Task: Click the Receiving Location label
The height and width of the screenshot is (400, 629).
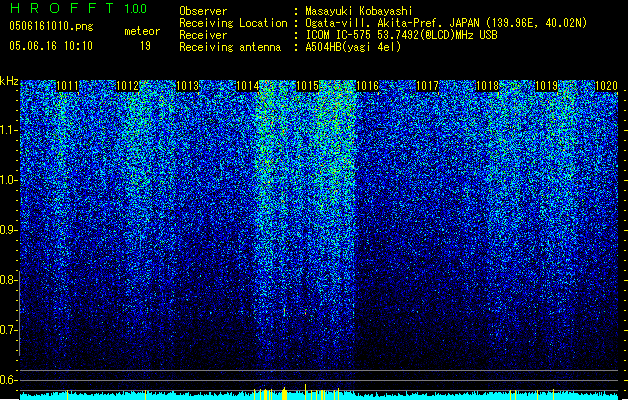Action: (233, 23)
